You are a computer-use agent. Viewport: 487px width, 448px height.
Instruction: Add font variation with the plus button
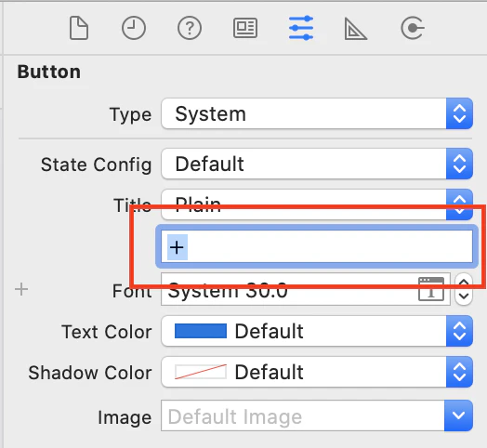pyautogui.click(x=21, y=289)
